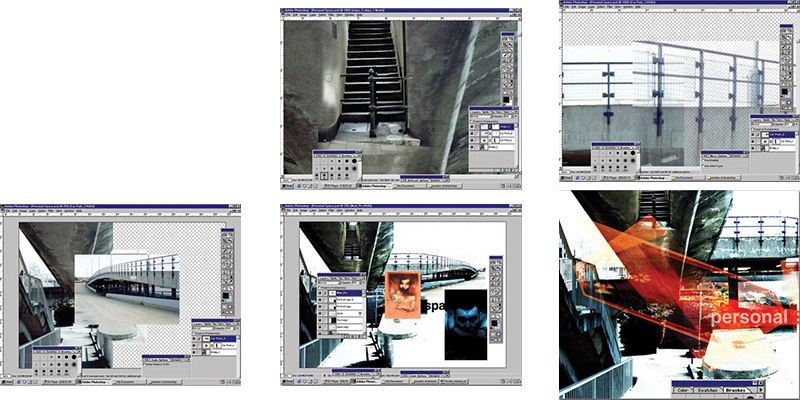
Task: Pick largest hard round brush in railing screenshot
Action: (x=633, y=153)
